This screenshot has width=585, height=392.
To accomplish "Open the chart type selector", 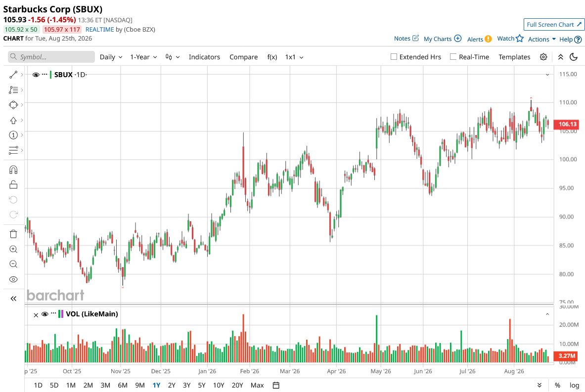I will pyautogui.click(x=173, y=57).
